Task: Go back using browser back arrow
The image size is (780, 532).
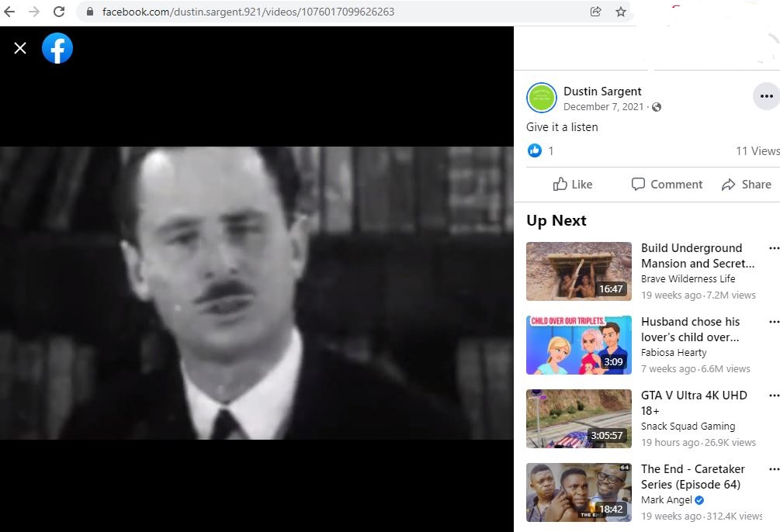Action: click(x=9, y=12)
